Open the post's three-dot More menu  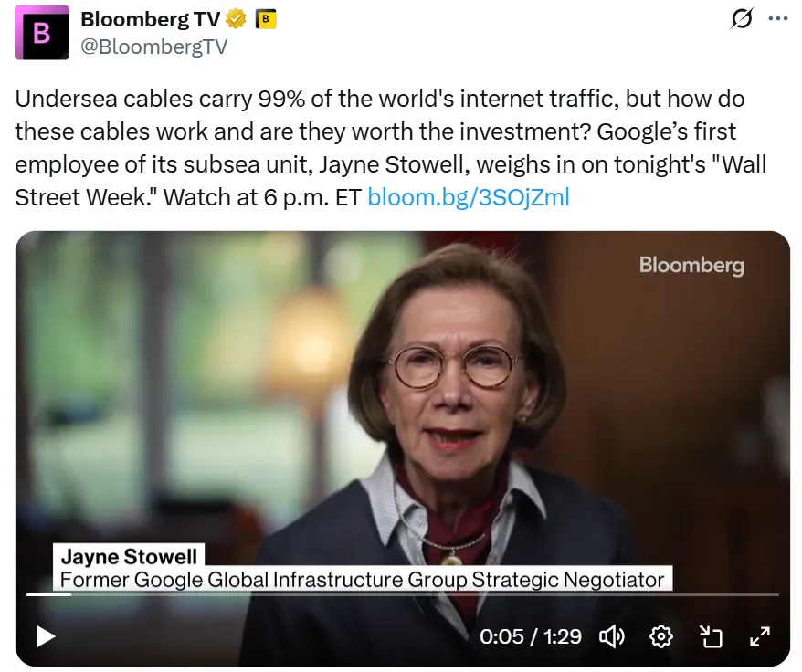[777, 18]
